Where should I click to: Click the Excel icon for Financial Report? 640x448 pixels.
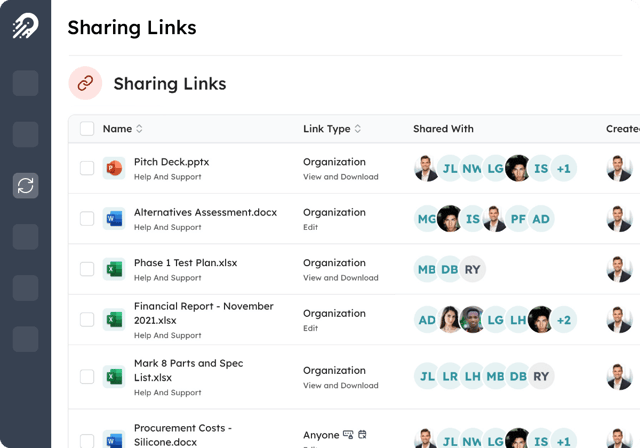coord(113,320)
